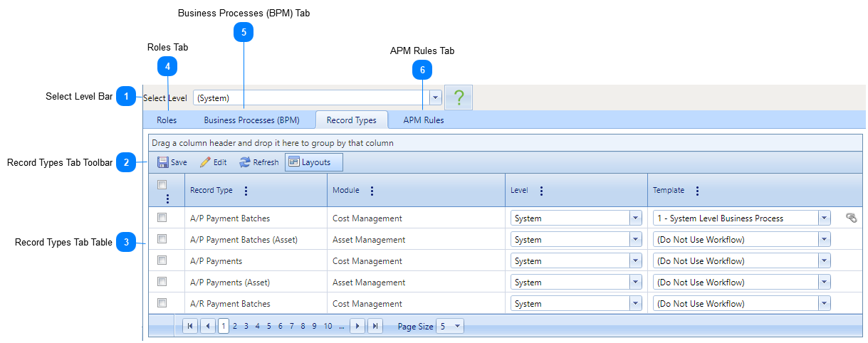Click the green question mark help icon
The image size is (868, 343).
[459, 97]
